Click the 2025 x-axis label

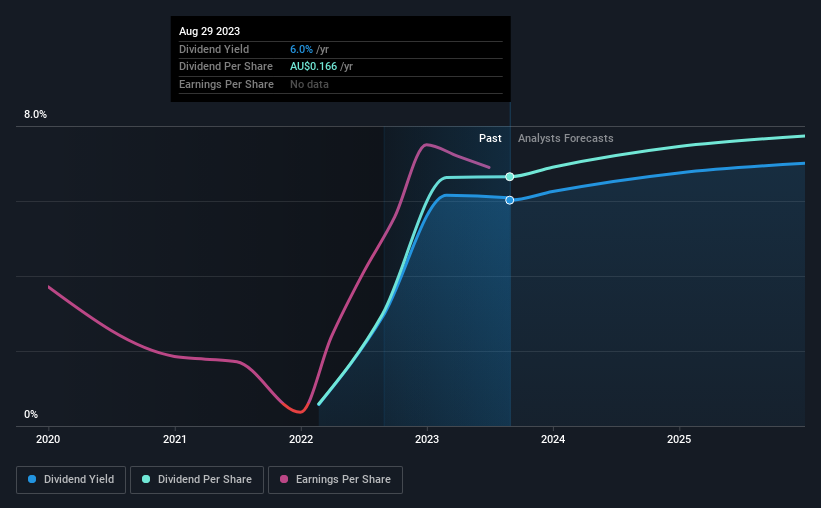679,439
